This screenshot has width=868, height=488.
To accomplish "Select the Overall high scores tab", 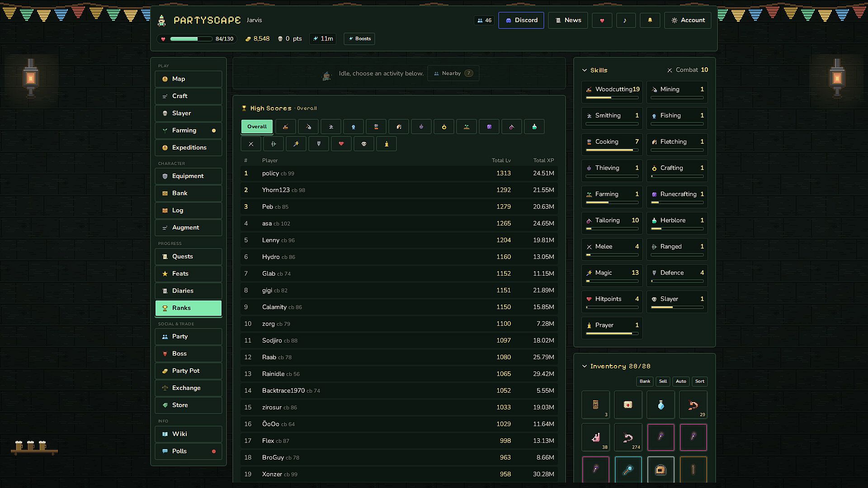I will click(x=257, y=127).
